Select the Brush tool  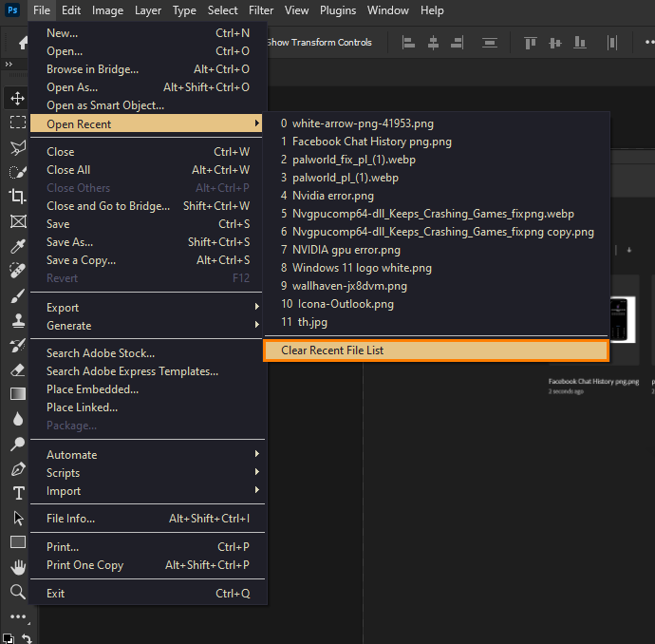(17, 296)
